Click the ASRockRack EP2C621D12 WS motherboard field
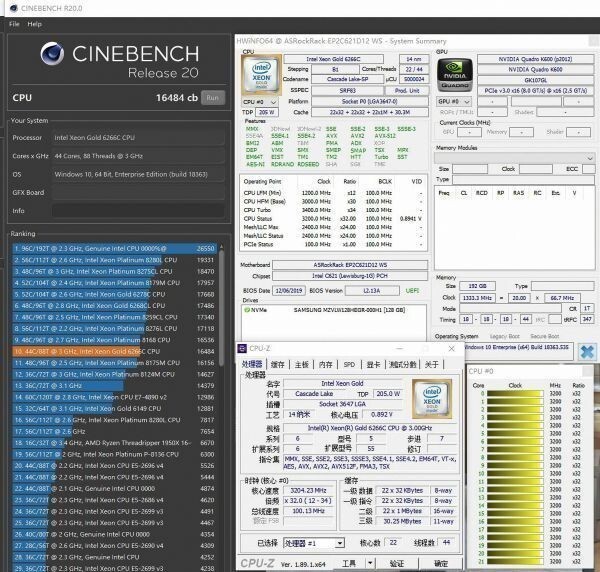This screenshot has height=572, width=600. [350, 265]
